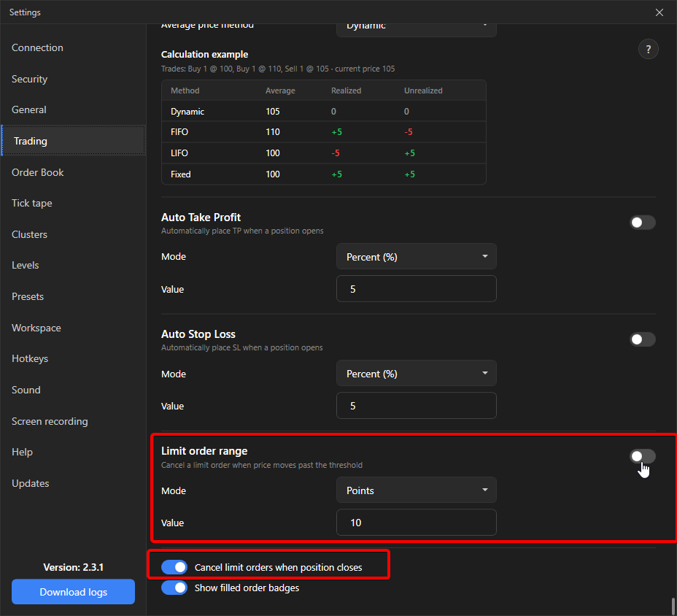Viewport: 677px width, 616px height.
Task: Click the Fixed method row label
Action: click(180, 174)
